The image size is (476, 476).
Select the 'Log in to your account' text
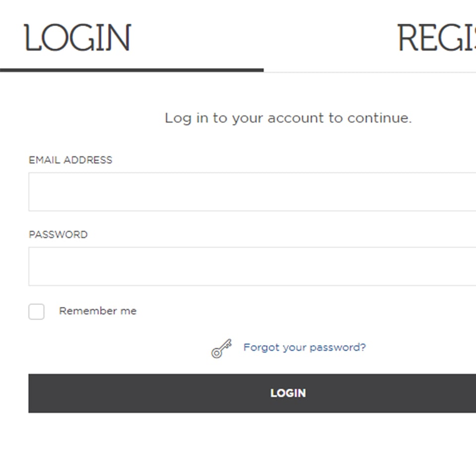coord(288,118)
